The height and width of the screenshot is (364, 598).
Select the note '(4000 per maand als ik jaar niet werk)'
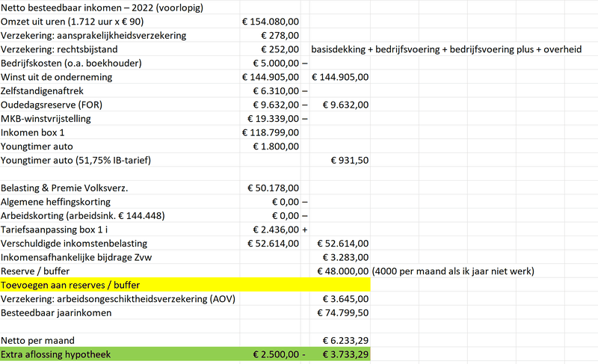click(x=453, y=271)
